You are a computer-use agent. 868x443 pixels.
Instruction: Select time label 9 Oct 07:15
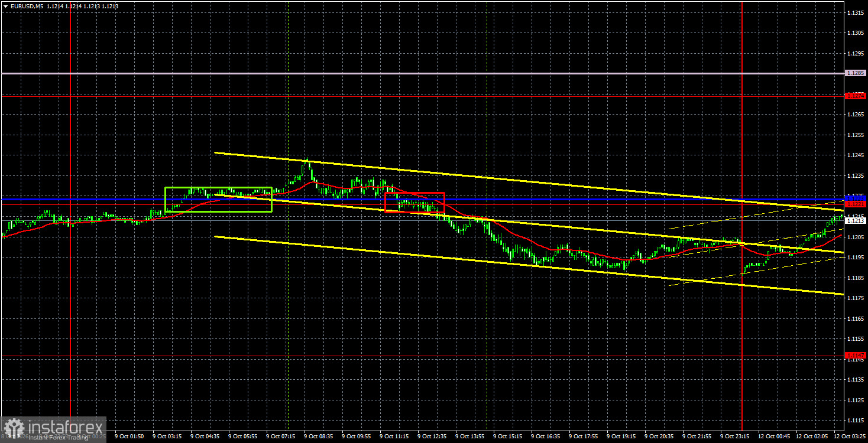pyautogui.click(x=281, y=437)
